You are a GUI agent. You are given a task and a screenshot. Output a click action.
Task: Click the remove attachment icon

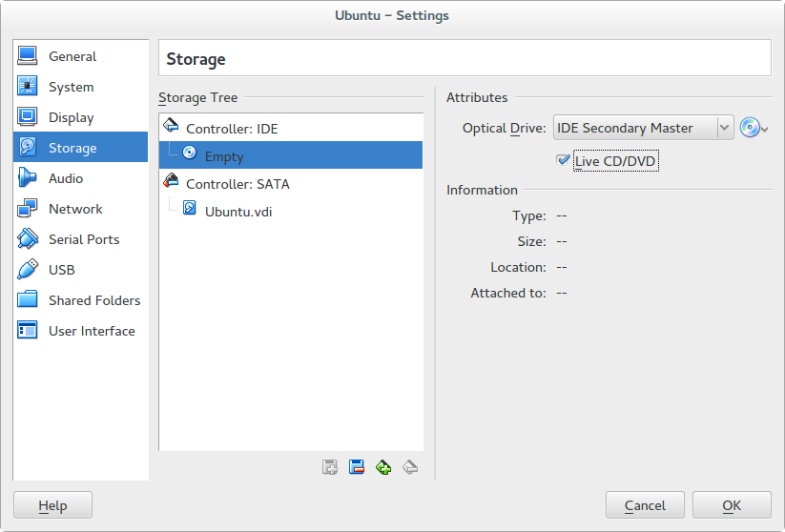click(410, 467)
